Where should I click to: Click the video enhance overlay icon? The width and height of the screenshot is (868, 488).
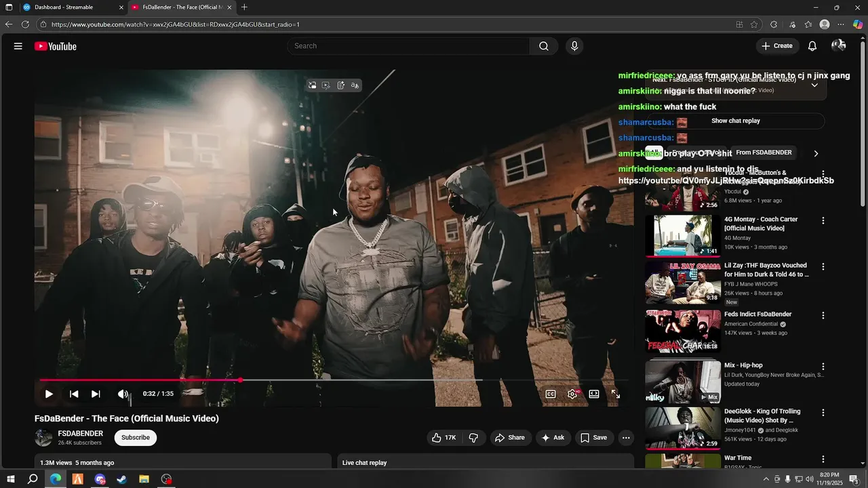pyautogui.click(x=326, y=85)
